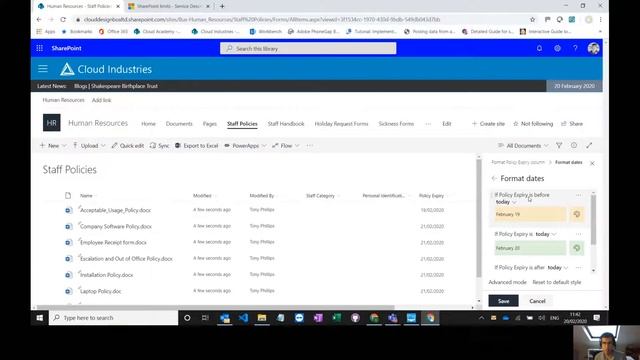Click the Edit navigation link

[x=447, y=124]
